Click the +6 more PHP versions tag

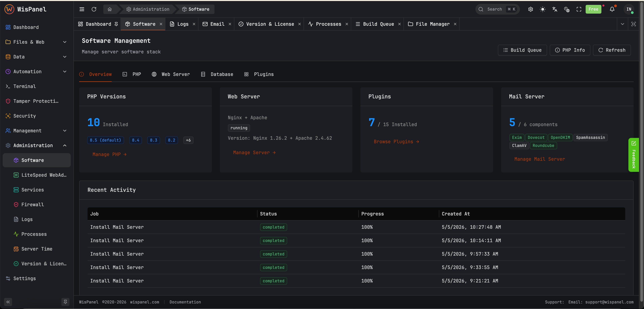tap(188, 140)
